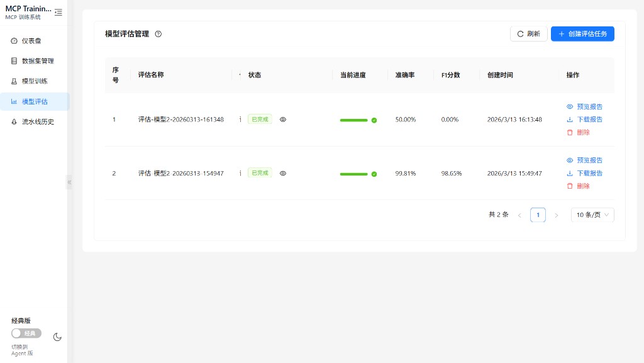The image size is (644, 363).
Task: Open the 仪表盘 dashboard page
Action: [x=35, y=41]
